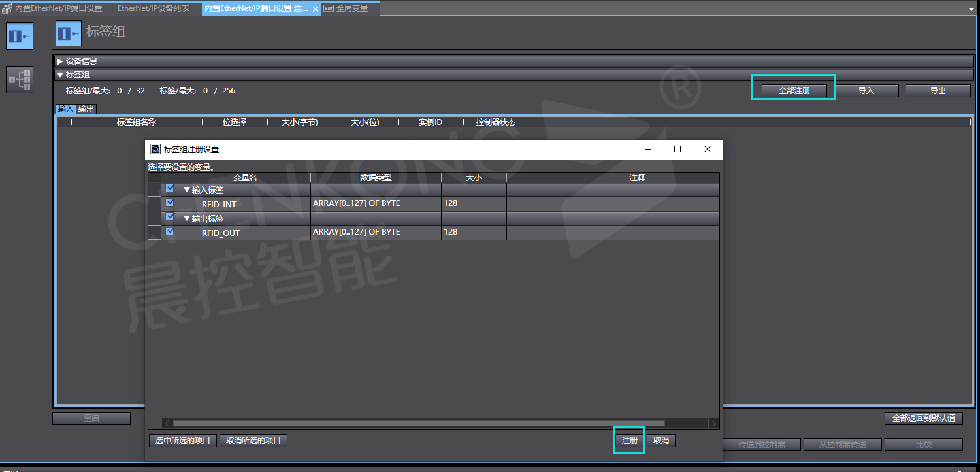Screen dimensions: 980x472
Task: Uncheck the RFID_INT variable checkbox
Action: tap(170, 203)
